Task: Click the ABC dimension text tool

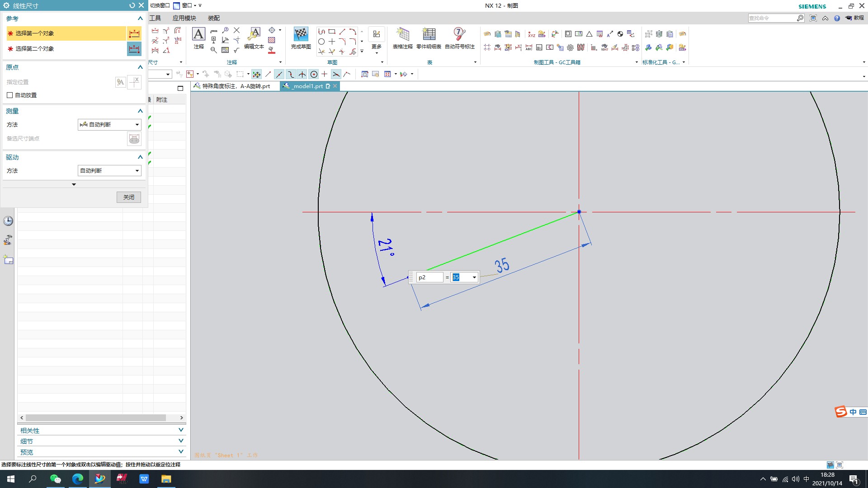Action: [x=528, y=47]
